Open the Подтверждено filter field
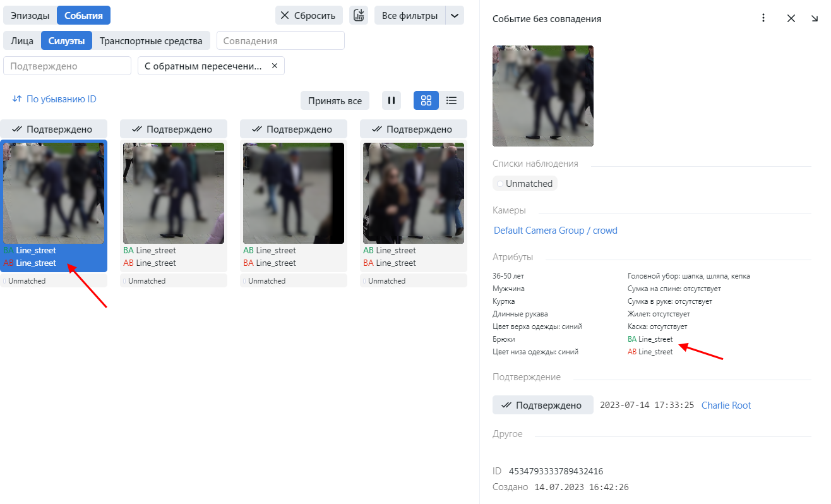This screenshot has width=831, height=504. (x=67, y=65)
